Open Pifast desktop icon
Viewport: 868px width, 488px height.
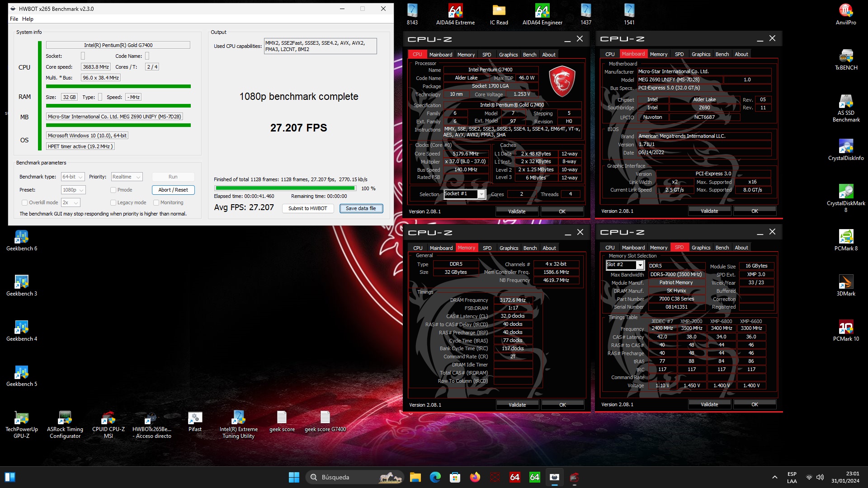(x=195, y=421)
